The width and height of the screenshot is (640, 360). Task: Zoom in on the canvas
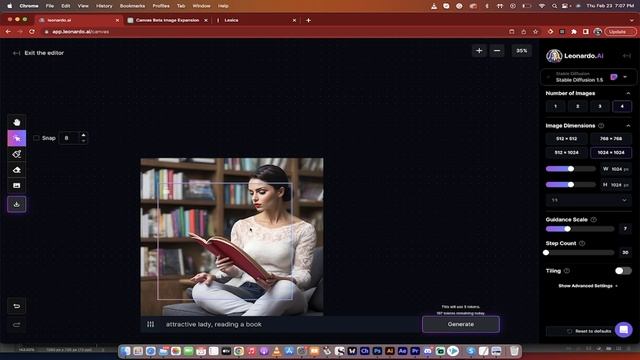[x=479, y=51]
